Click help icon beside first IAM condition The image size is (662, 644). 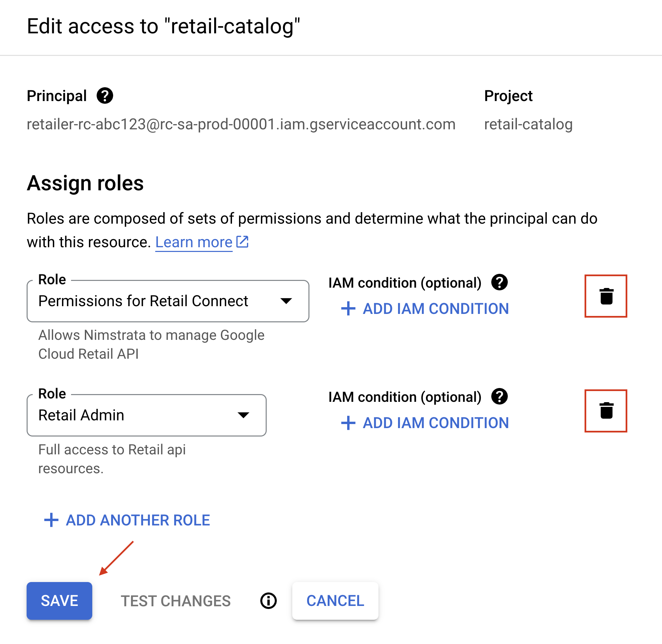tap(499, 282)
